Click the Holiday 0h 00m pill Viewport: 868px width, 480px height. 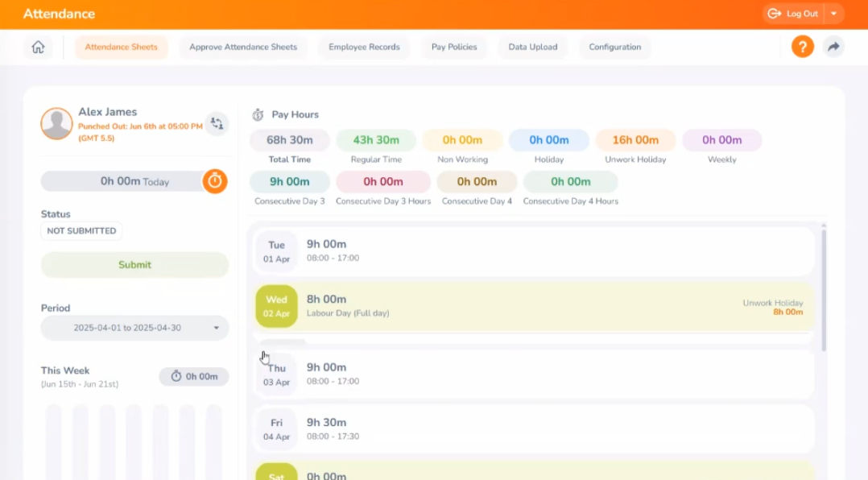click(548, 140)
